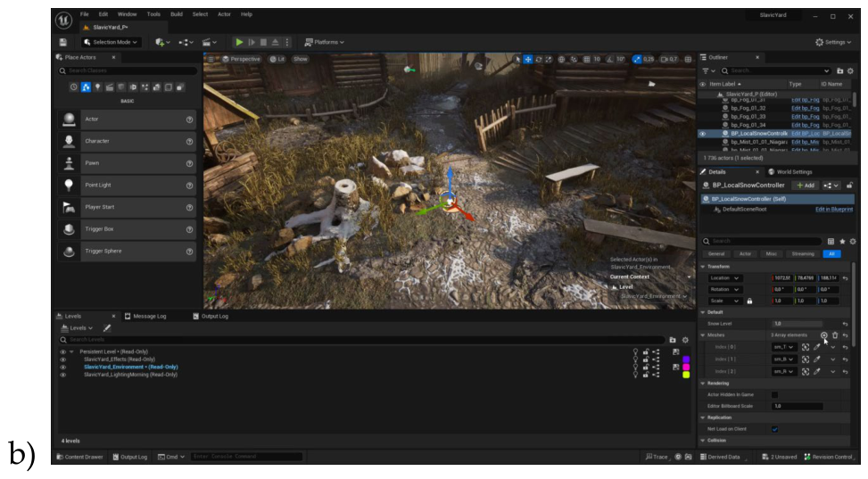868x479 pixels.
Task: Open the Cinematics clapperboard dropdown
Action: tap(209, 42)
